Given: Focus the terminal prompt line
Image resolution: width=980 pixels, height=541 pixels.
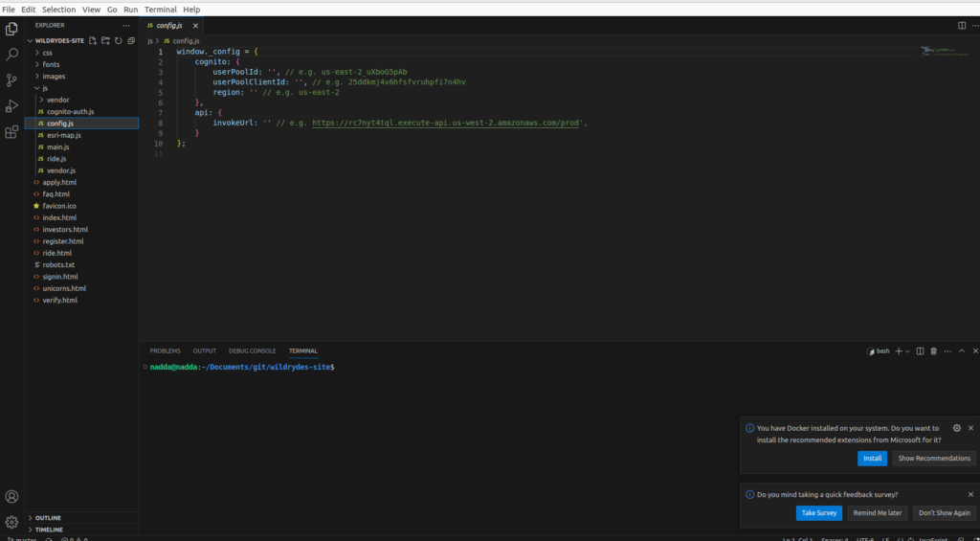Looking at the screenshot, I should (242, 367).
